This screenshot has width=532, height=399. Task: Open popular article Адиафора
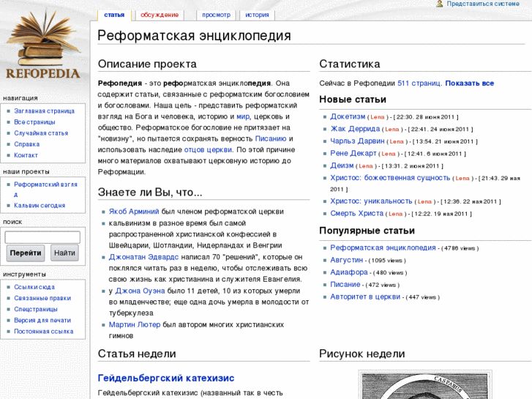pos(349,272)
